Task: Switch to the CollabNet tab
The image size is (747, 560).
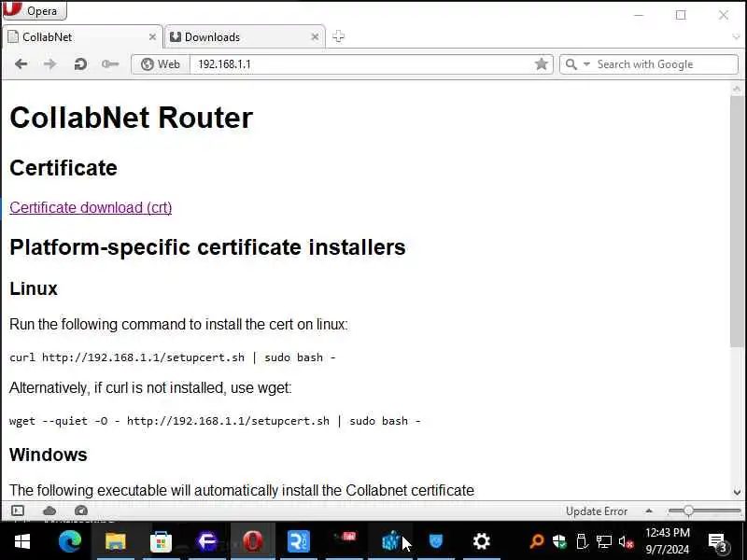Action: click(82, 36)
